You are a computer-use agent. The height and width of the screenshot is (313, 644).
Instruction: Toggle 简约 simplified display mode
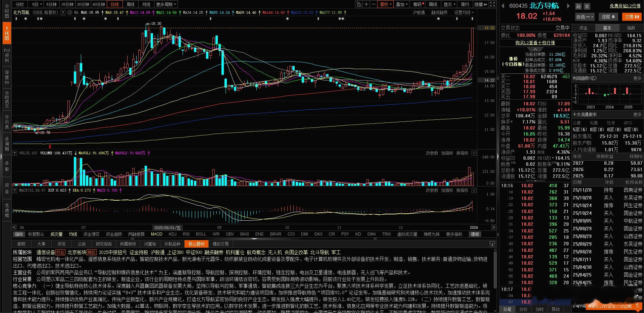pyautogui.click(x=464, y=4)
